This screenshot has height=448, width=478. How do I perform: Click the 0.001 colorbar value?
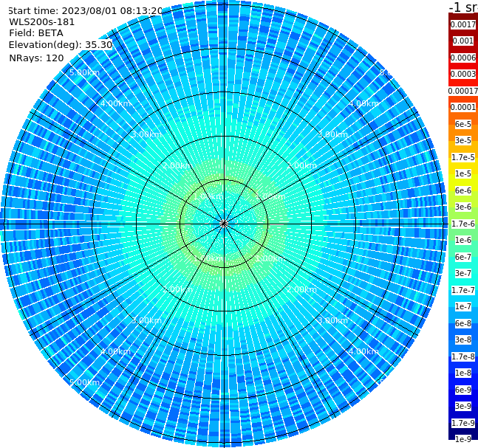(463, 41)
